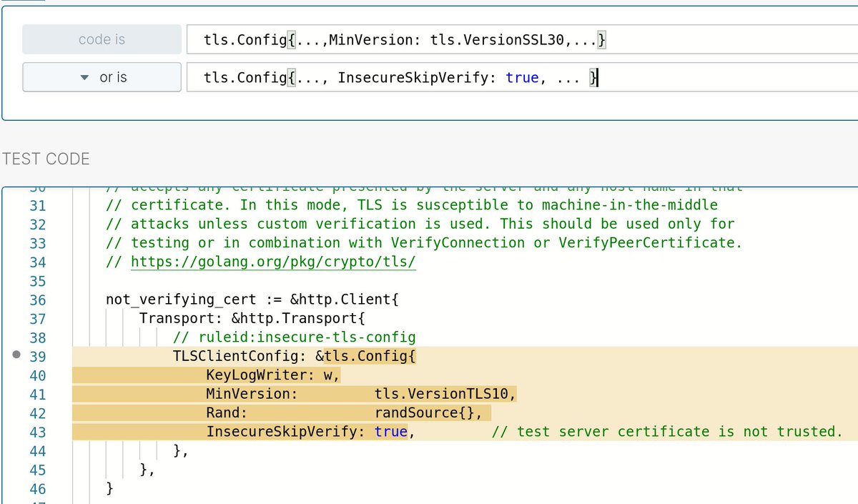The height and width of the screenshot is (504, 858).
Task: Select 'KeyLogWriter: w,' line
Action: 273,375
